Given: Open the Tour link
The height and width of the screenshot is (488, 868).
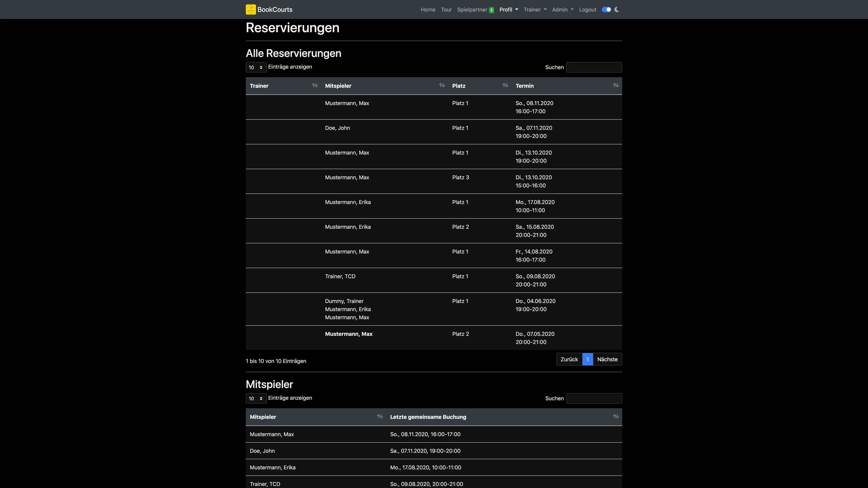Looking at the screenshot, I should [x=446, y=9].
